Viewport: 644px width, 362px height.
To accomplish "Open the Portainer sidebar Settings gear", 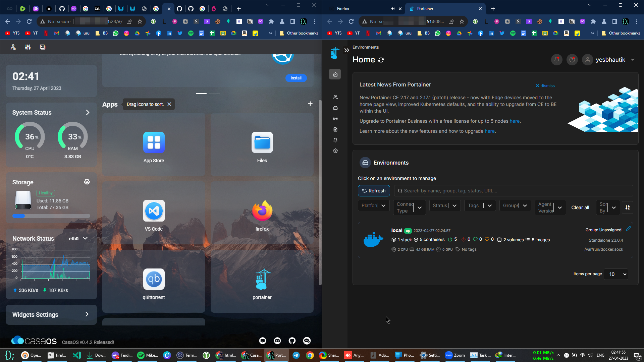I will [335, 151].
